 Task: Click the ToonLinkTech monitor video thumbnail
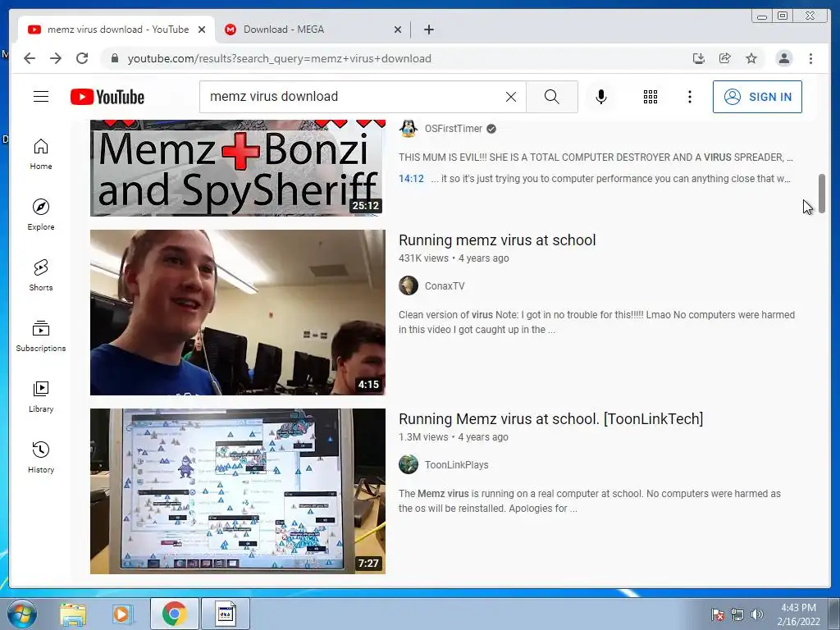point(237,491)
